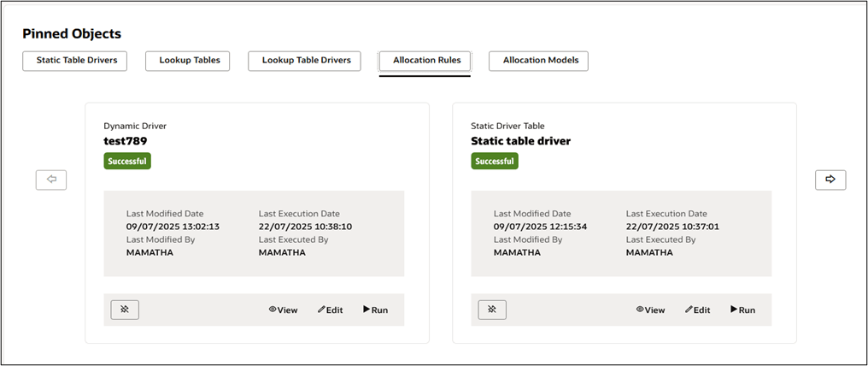
Task: Click the test789 card title
Action: tap(125, 141)
